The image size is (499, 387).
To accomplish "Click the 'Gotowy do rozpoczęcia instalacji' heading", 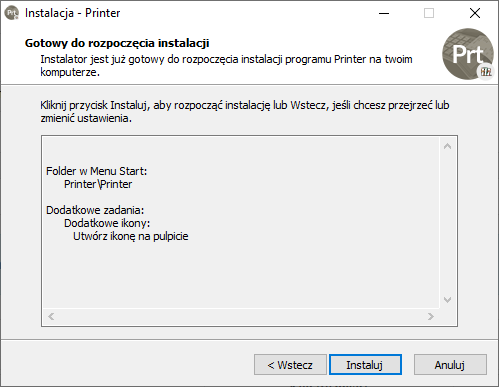I will 117,43.
